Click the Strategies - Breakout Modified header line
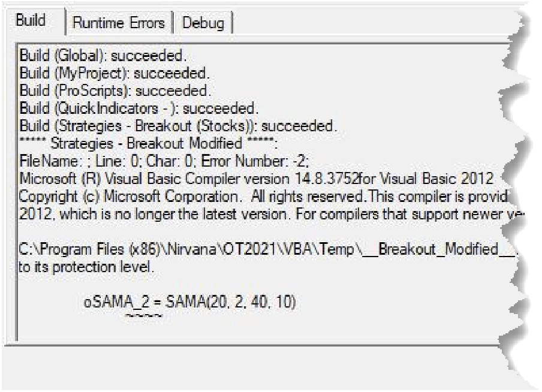Screen dimensions: 542x392 [148, 143]
